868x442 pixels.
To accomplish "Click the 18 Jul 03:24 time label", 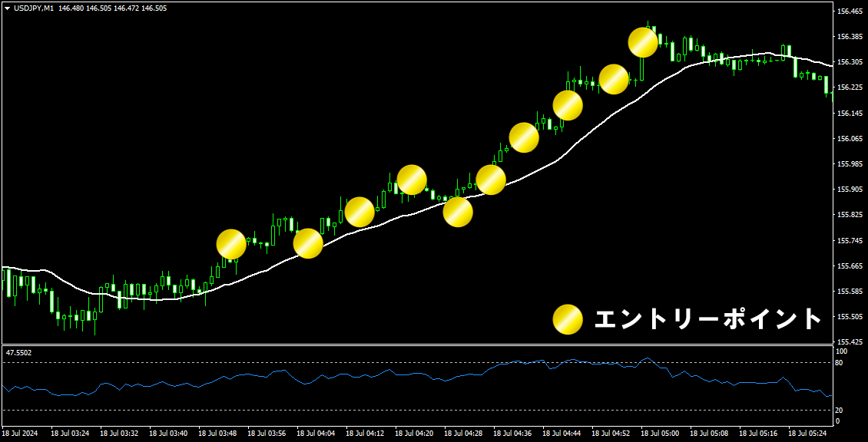I will pyautogui.click(x=70, y=433).
